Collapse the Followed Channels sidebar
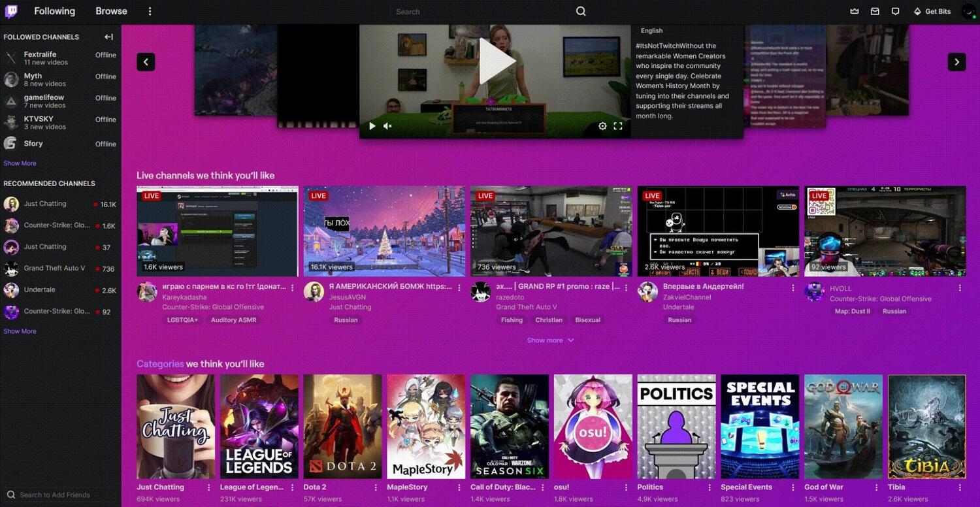The image size is (980, 507). [x=108, y=37]
